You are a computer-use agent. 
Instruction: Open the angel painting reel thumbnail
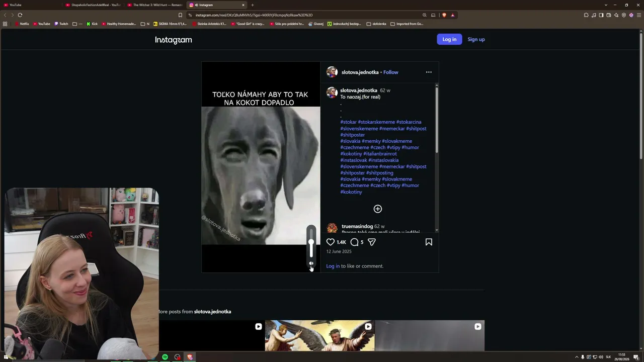point(319,335)
